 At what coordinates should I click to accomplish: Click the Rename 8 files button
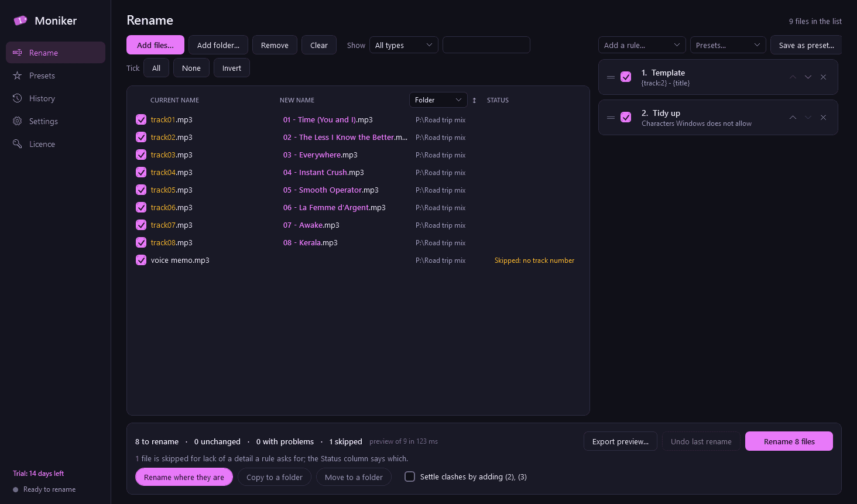[789, 441]
